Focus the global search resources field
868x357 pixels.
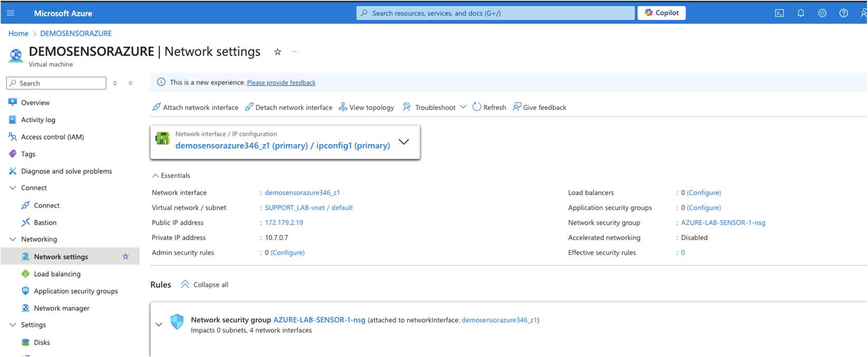click(x=496, y=13)
